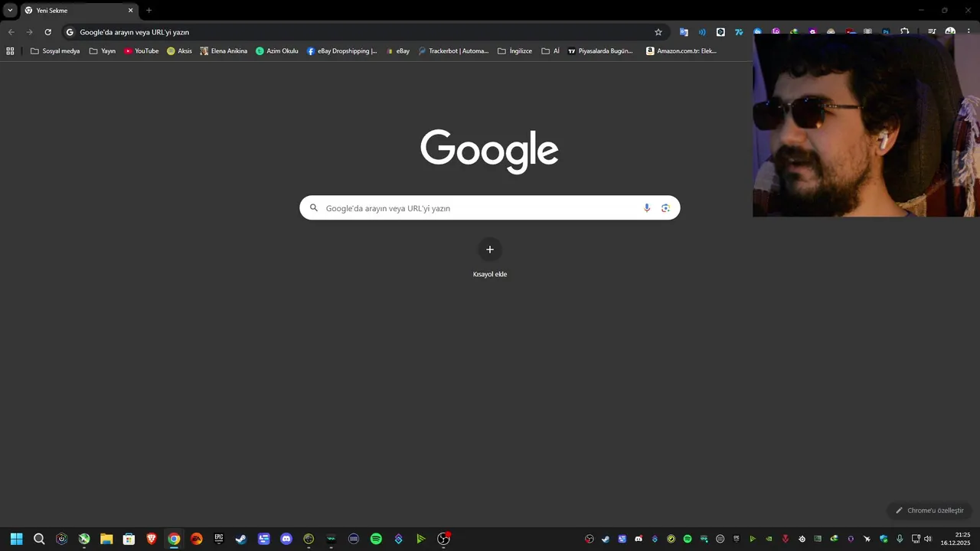This screenshot has height=551, width=980.
Task: Open volume control speaker icon
Action: 928,539
